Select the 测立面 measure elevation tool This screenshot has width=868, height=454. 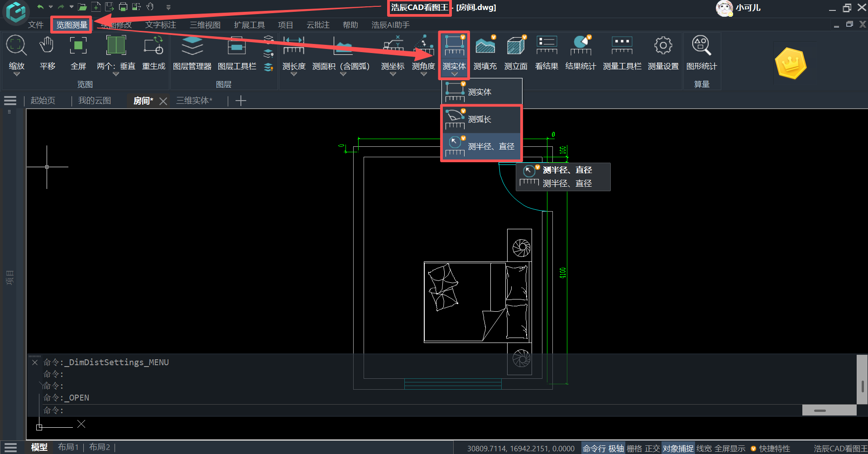(516, 52)
